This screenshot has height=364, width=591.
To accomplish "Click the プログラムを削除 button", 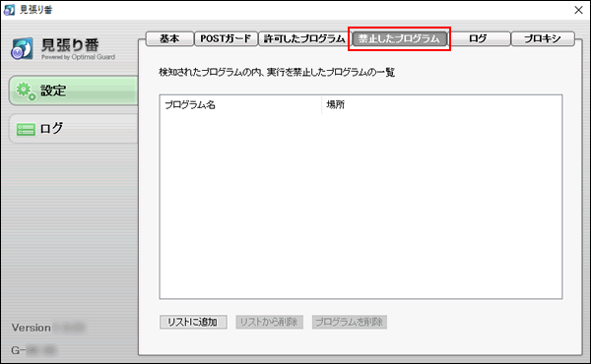I will 350,323.
